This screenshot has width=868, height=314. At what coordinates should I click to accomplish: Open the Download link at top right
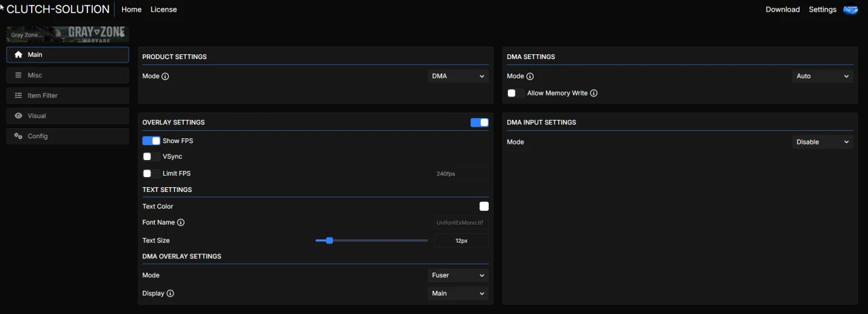(783, 9)
